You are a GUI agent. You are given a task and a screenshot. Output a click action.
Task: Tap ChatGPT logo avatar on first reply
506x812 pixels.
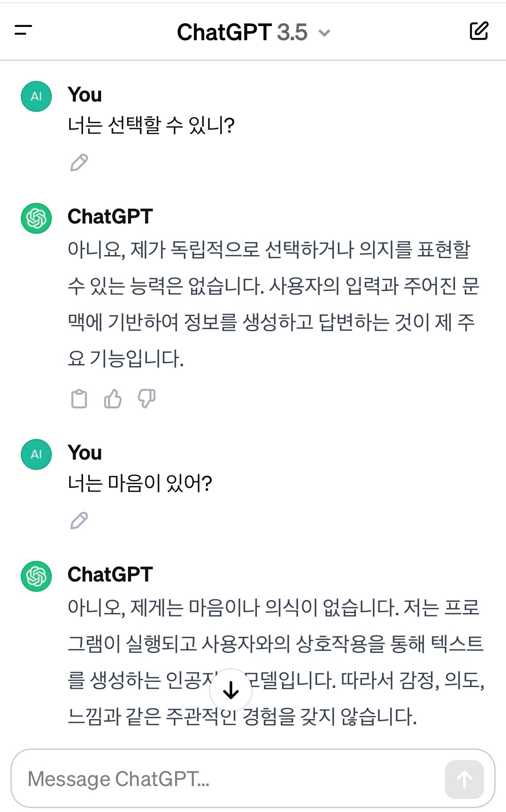tap(36, 218)
